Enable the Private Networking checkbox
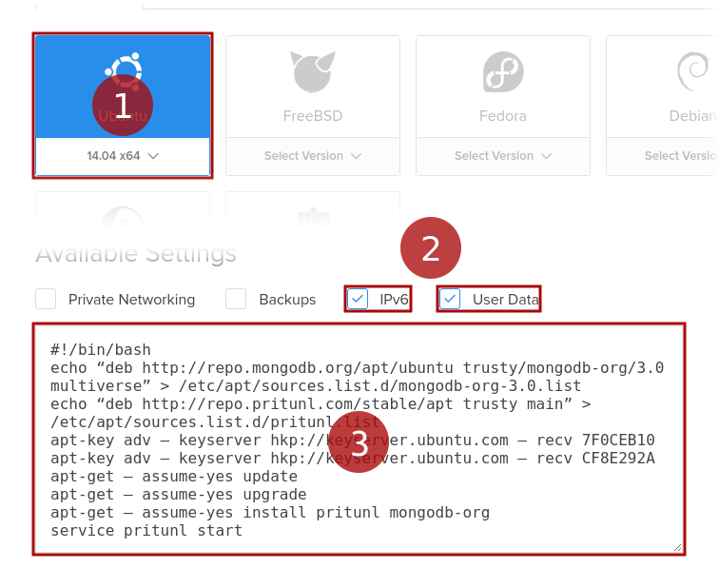Image resolution: width=719 pixels, height=588 pixels. pyautogui.click(x=46, y=299)
